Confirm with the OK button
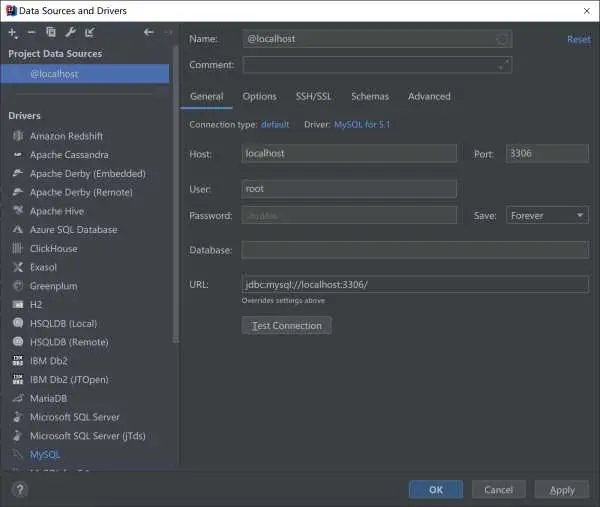This screenshot has width=600, height=507. [x=436, y=490]
